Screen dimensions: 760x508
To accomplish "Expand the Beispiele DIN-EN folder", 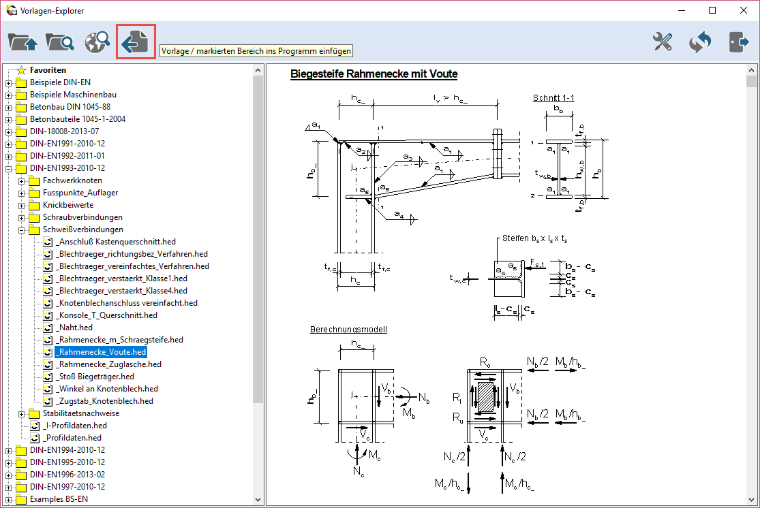I will (x=9, y=83).
